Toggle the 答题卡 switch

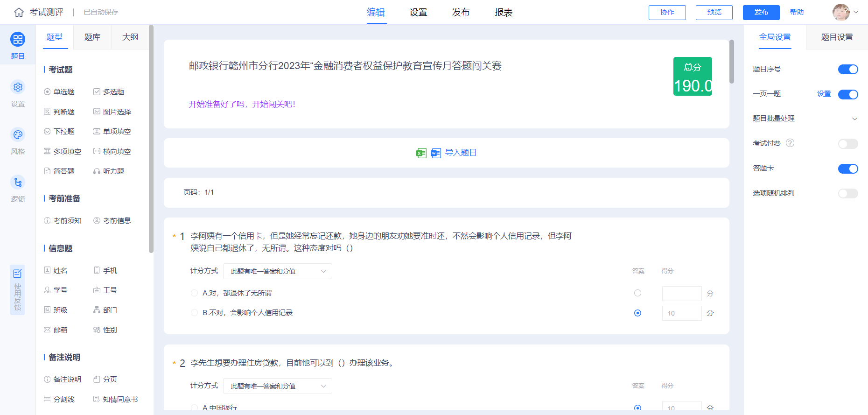848,169
